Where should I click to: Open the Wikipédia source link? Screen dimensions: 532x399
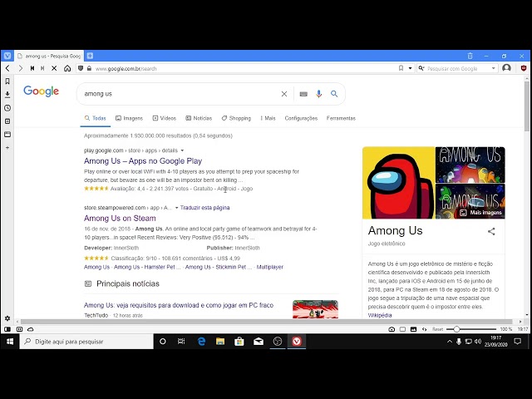(380, 315)
